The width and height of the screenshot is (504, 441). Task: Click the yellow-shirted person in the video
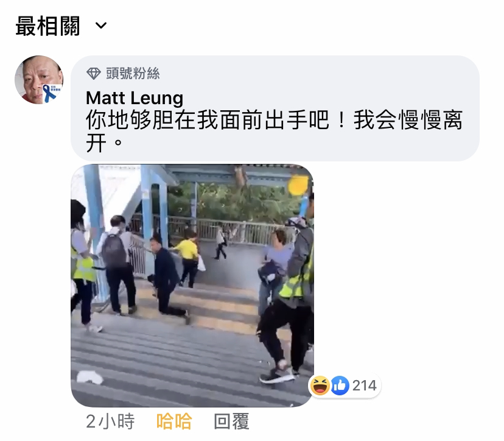[187, 259]
